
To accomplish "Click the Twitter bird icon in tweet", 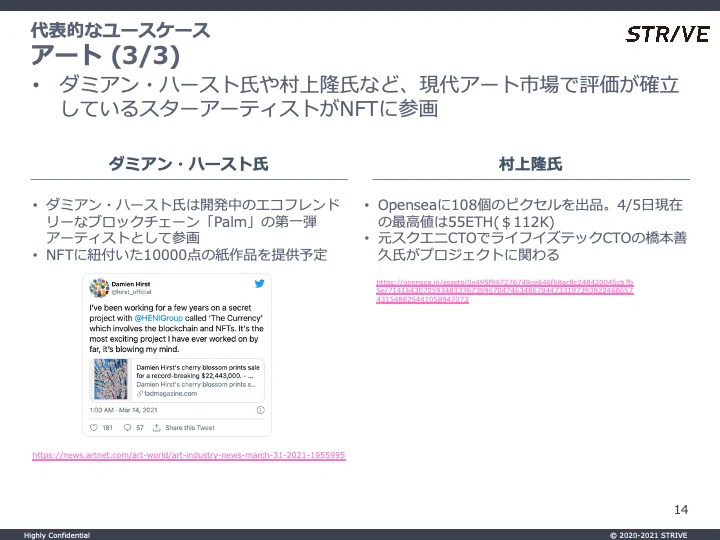I will 259,284.
